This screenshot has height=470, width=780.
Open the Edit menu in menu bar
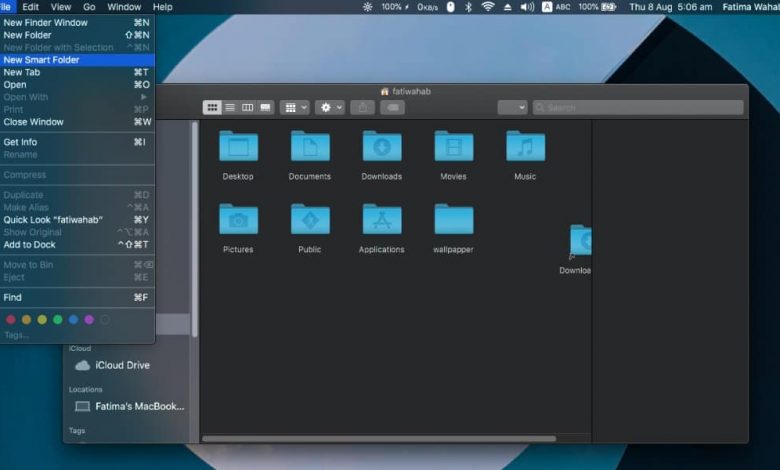[x=30, y=7]
